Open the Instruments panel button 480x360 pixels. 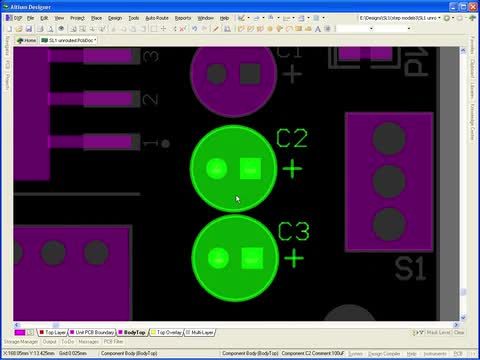[435, 353]
